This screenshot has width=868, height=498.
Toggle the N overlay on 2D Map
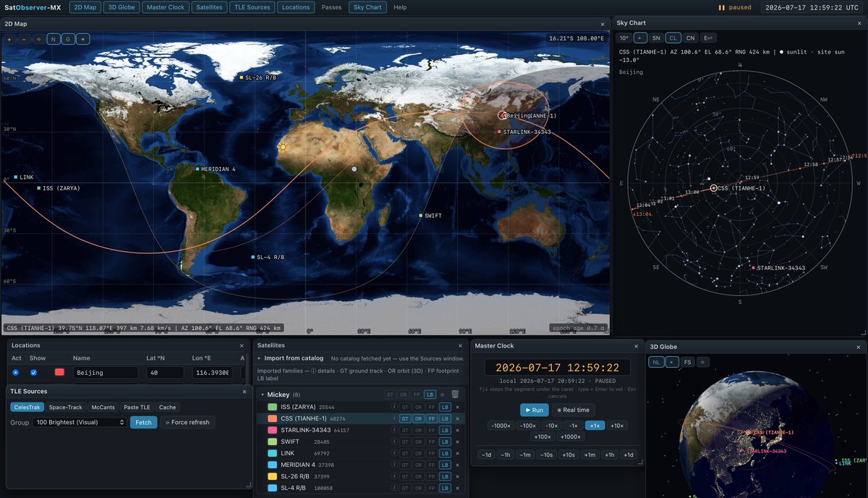coord(54,39)
